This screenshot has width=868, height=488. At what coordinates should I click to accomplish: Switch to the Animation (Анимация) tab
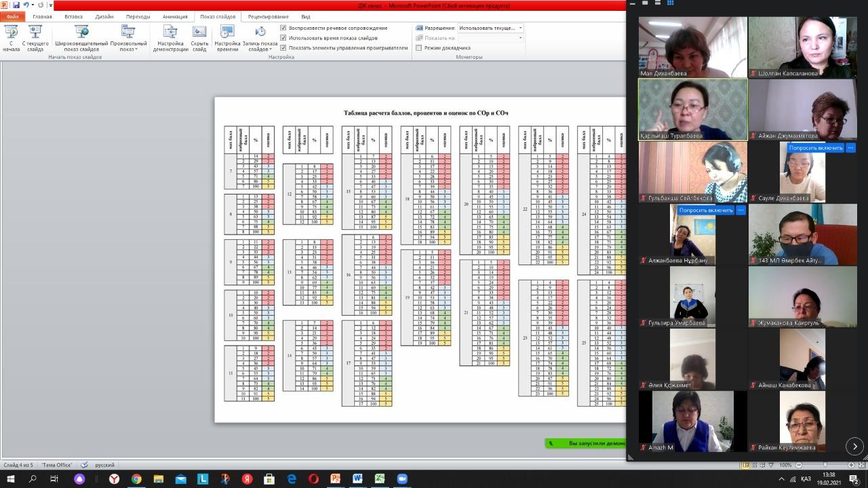tap(175, 16)
